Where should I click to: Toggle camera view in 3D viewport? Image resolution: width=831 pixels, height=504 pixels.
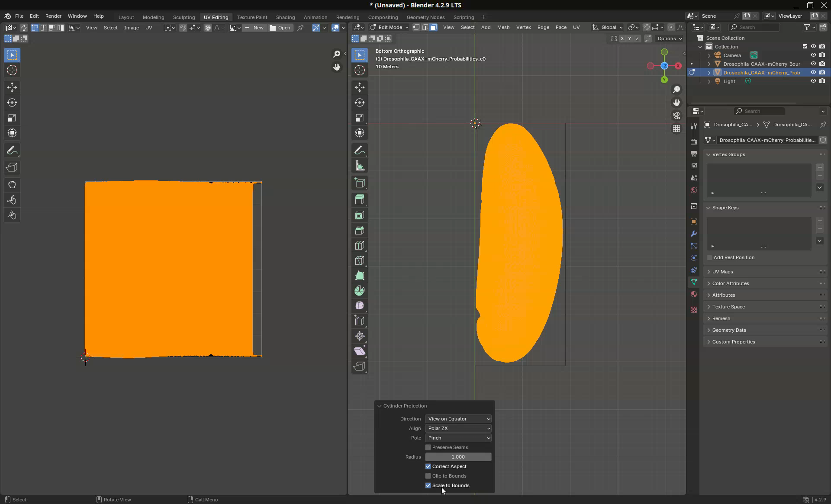(x=676, y=116)
